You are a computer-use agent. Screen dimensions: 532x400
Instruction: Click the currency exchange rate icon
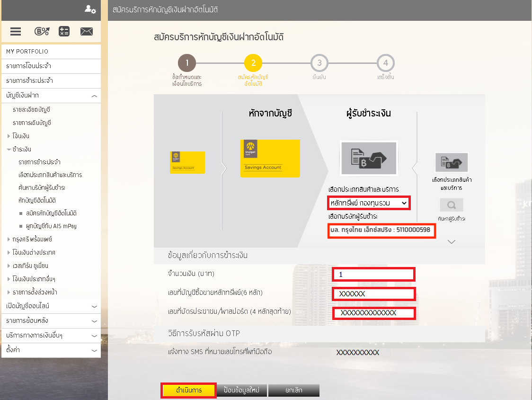point(42,32)
